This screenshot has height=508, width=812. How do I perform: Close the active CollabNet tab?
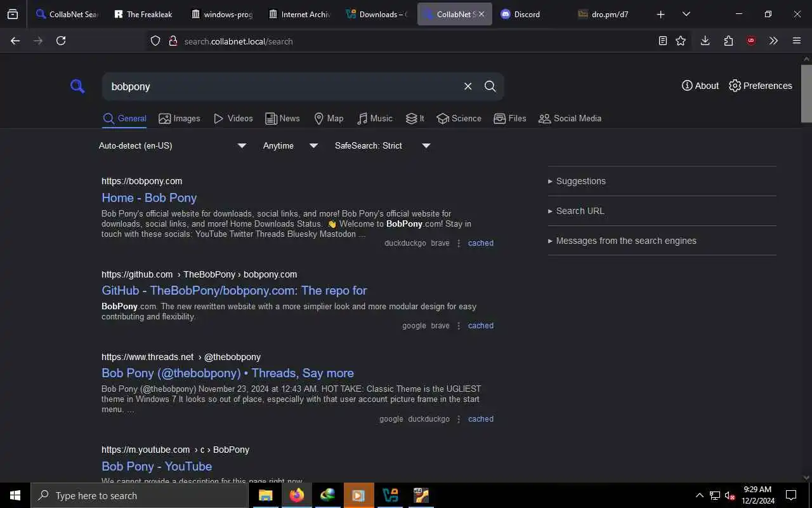[x=481, y=14]
